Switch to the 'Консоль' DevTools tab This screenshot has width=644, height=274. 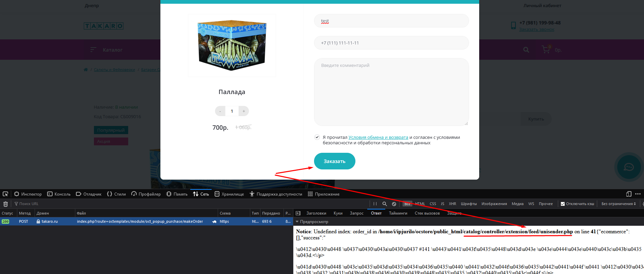click(59, 194)
